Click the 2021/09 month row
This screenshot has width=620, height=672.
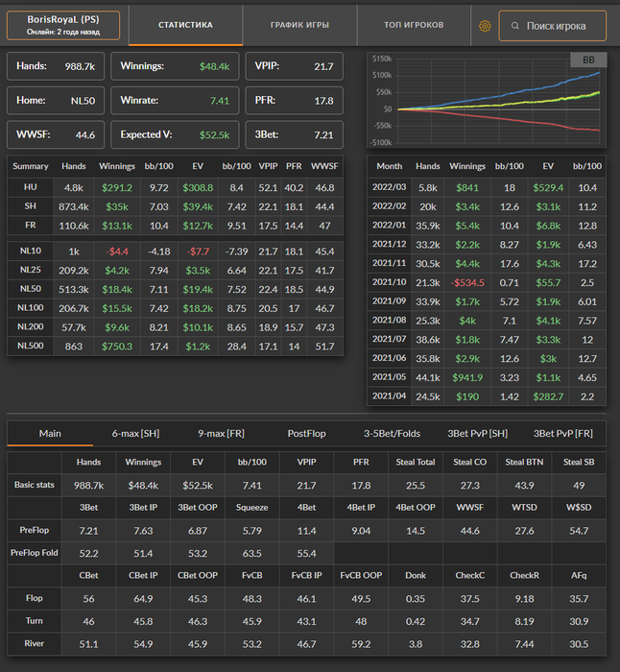point(487,301)
